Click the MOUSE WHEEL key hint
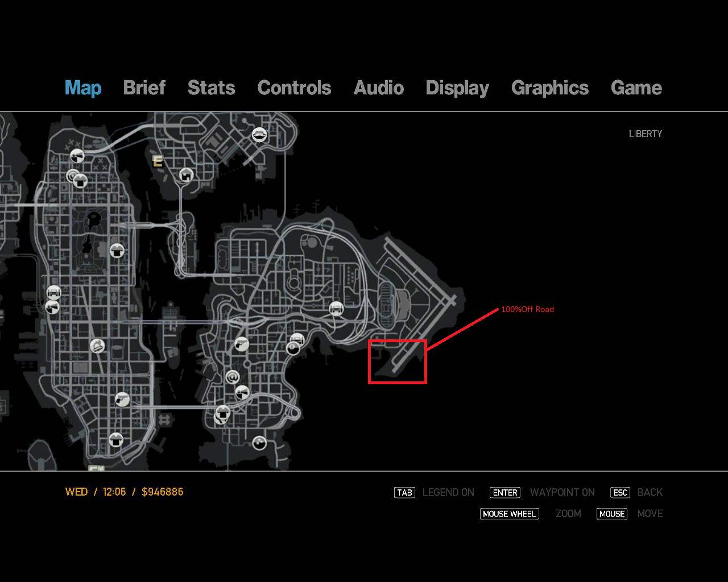Viewport: 728px width, 582px height. tap(509, 514)
